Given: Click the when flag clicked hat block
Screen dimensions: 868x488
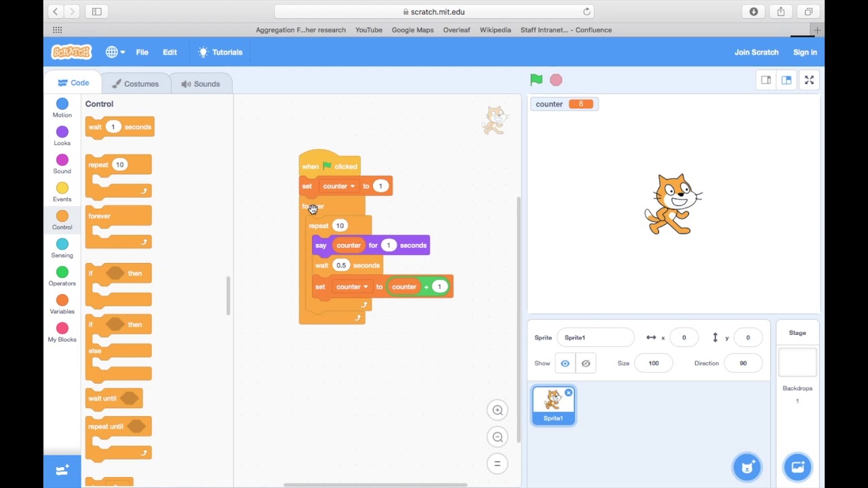Looking at the screenshot, I should point(329,165).
